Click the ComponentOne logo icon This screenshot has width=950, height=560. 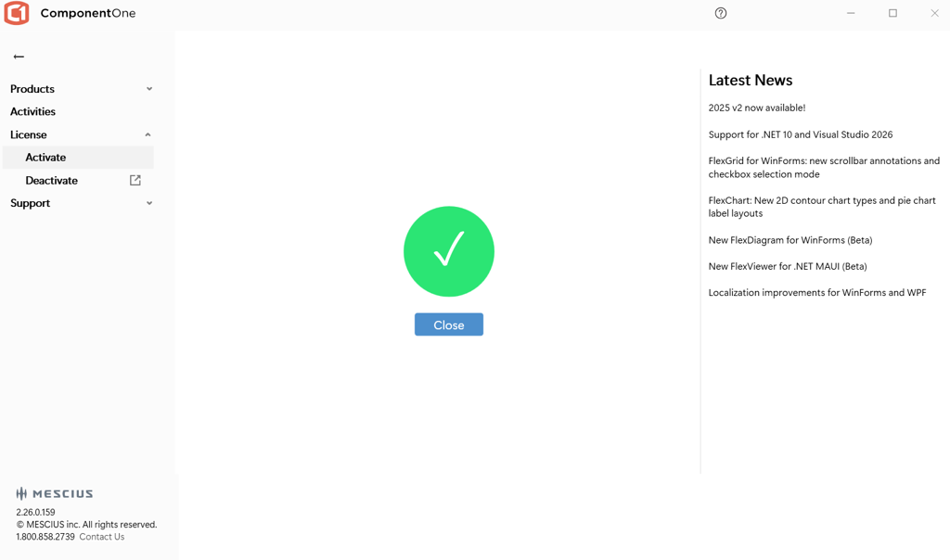pos(17,14)
